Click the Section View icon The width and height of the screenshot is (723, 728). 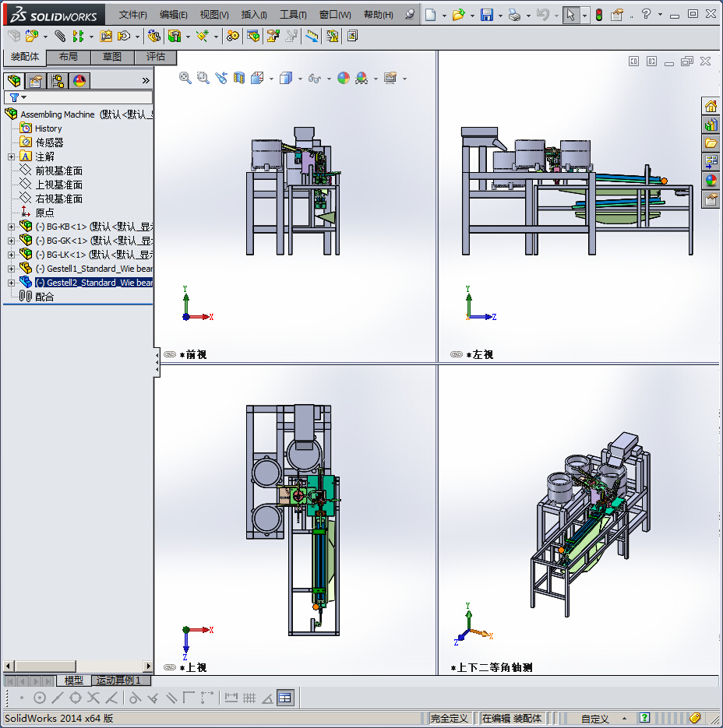(x=239, y=78)
